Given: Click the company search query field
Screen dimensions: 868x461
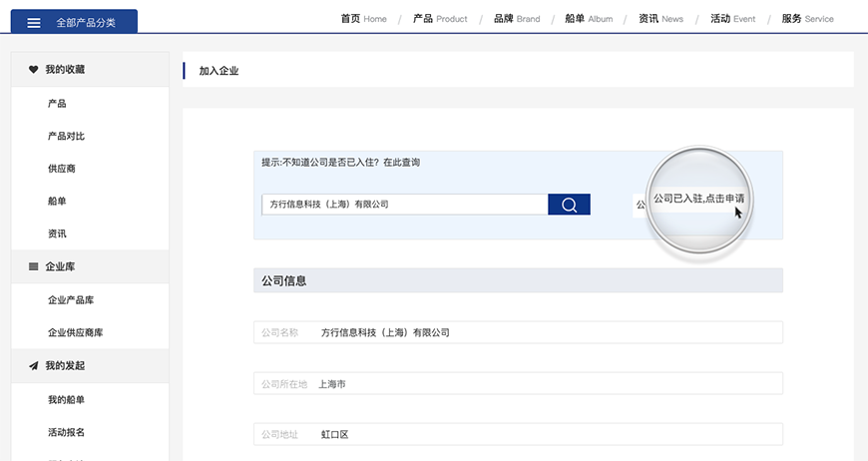Looking at the screenshot, I should coord(404,205).
